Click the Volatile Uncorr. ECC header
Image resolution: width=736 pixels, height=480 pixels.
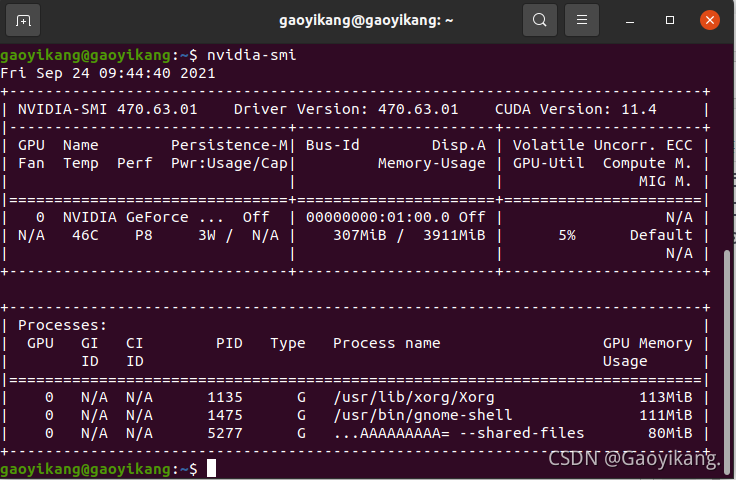[x=602, y=145]
